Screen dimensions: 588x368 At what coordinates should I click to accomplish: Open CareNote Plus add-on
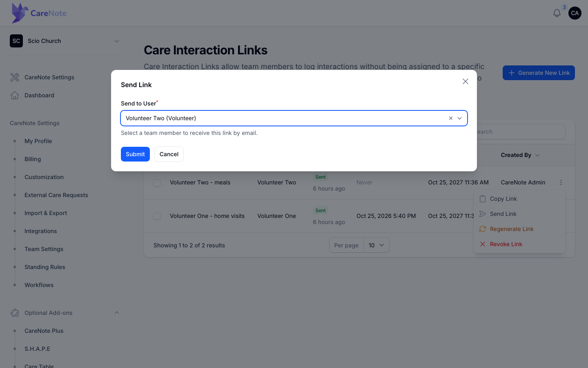(44, 331)
